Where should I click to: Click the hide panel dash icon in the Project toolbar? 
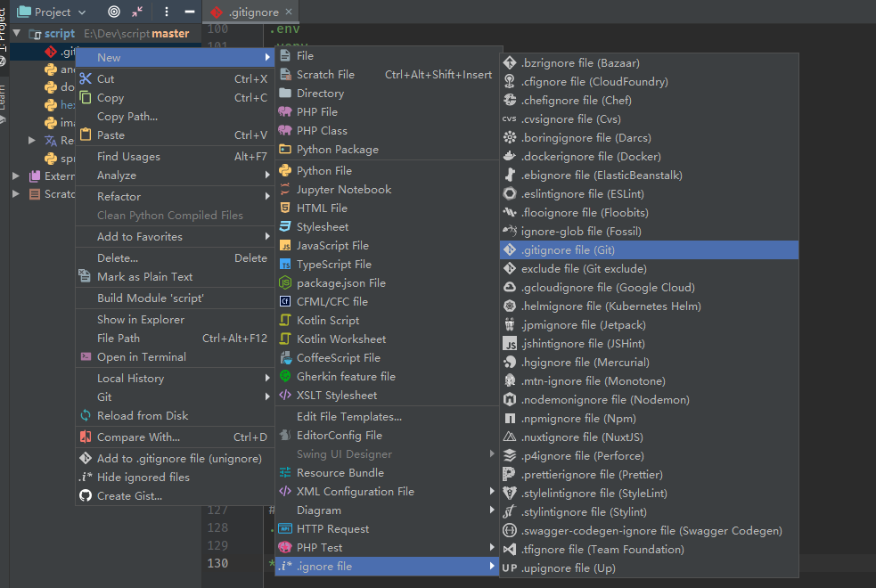(190, 12)
